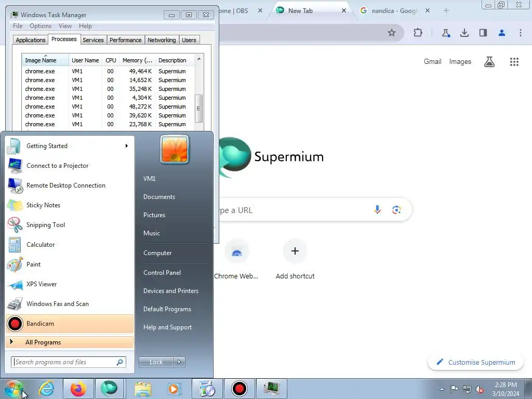Open the Snipping Tool
Viewport: 532px width, 399px height.
coord(70,224)
